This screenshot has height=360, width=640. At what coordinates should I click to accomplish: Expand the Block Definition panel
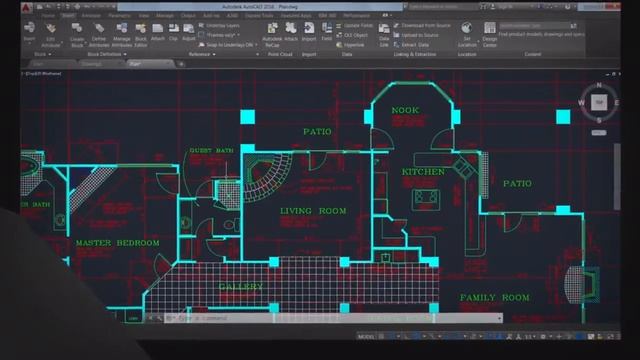(107, 54)
